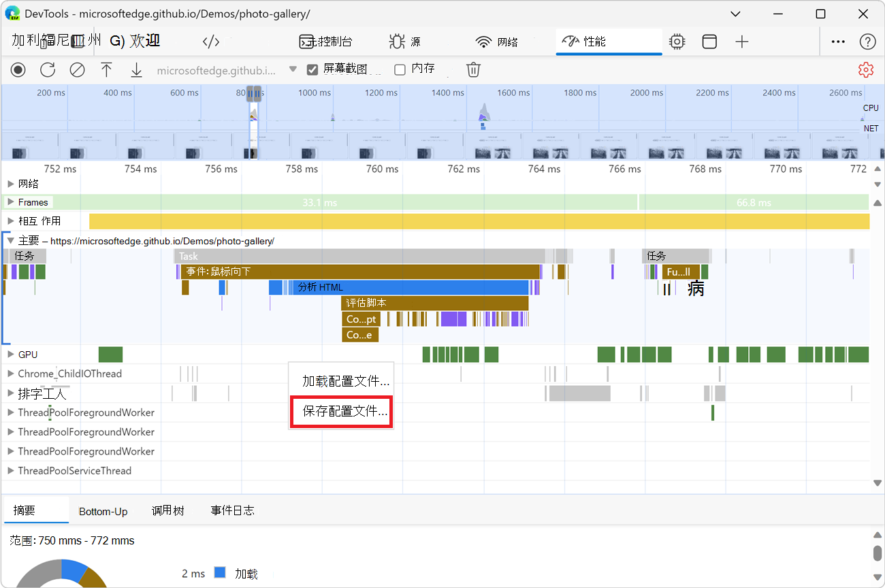Toggle the 内存 memory checkbox

coord(400,69)
